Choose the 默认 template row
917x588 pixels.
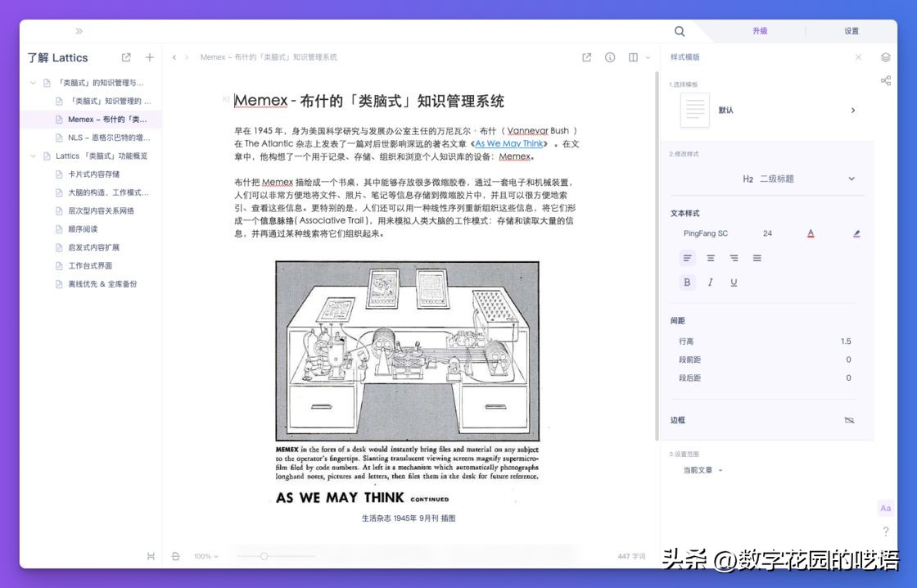[767, 110]
